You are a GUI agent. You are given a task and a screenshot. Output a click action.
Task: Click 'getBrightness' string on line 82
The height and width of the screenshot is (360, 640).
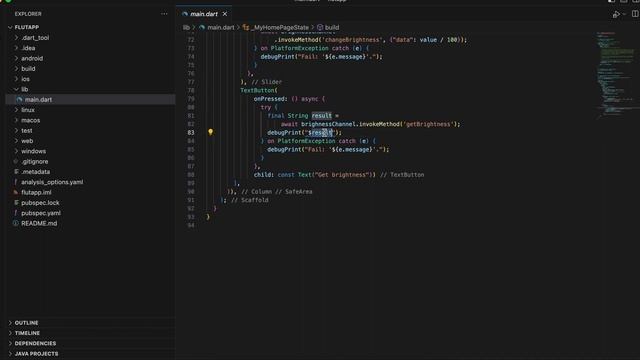pos(428,124)
